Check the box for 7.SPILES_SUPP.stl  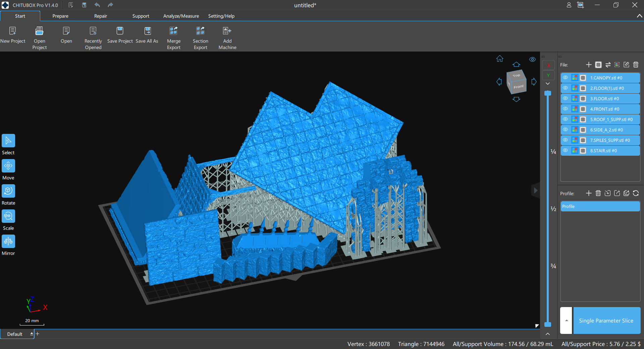click(583, 140)
